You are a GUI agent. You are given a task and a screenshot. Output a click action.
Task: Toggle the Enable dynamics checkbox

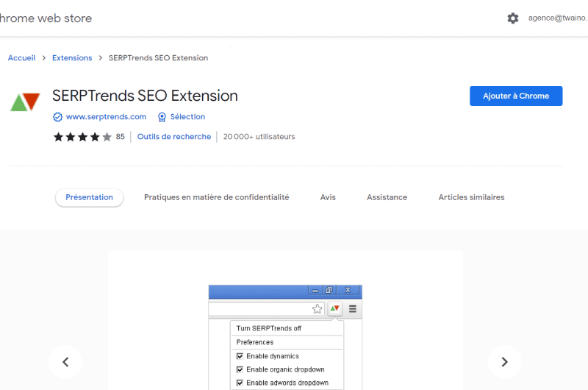tap(240, 356)
